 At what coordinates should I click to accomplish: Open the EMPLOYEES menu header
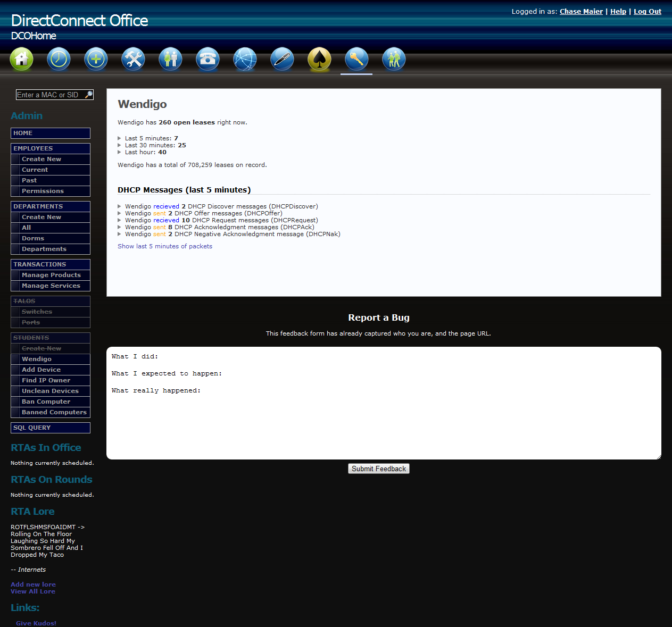(51, 148)
